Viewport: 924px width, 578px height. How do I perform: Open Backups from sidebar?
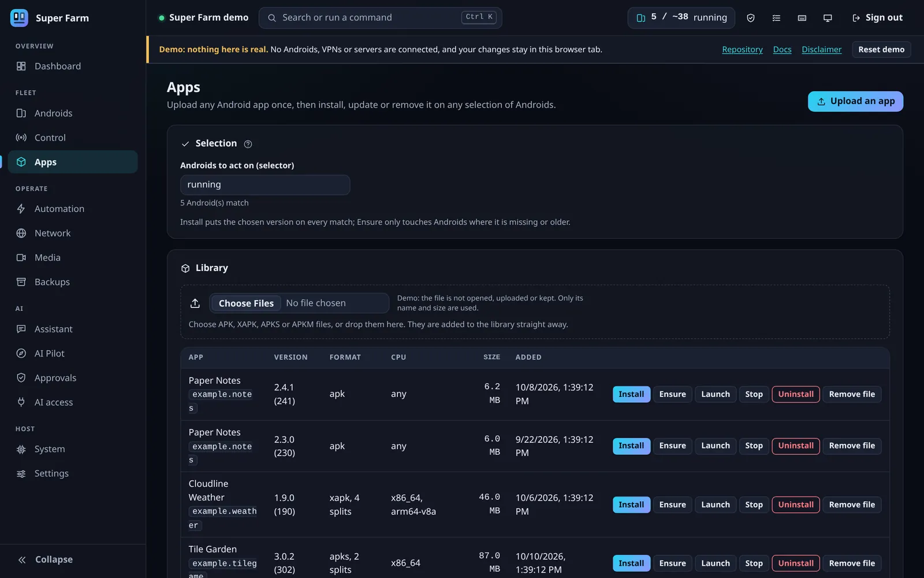pyautogui.click(x=73, y=282)
